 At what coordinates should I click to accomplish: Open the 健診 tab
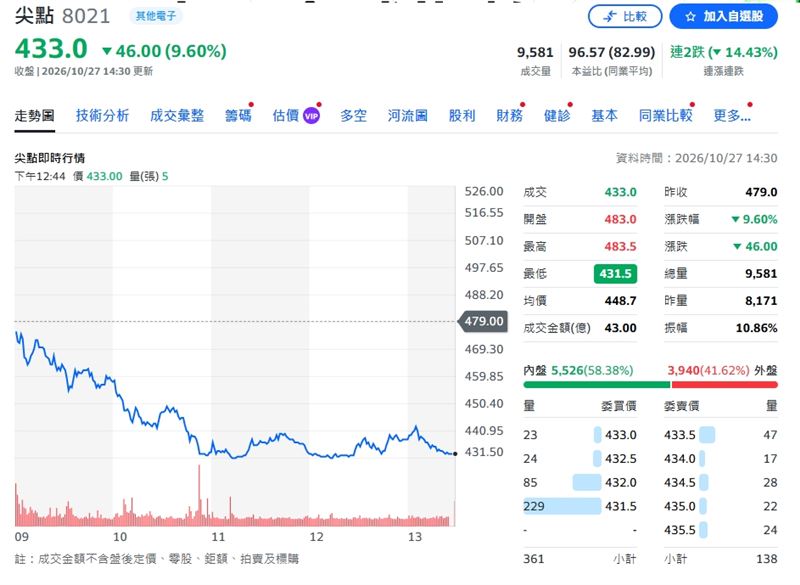[557, 116]
